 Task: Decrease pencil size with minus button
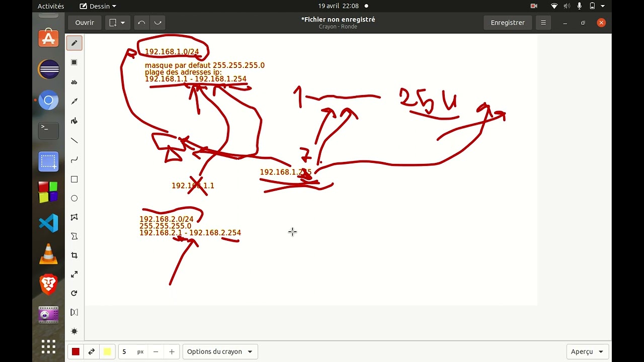click(156, 351)
